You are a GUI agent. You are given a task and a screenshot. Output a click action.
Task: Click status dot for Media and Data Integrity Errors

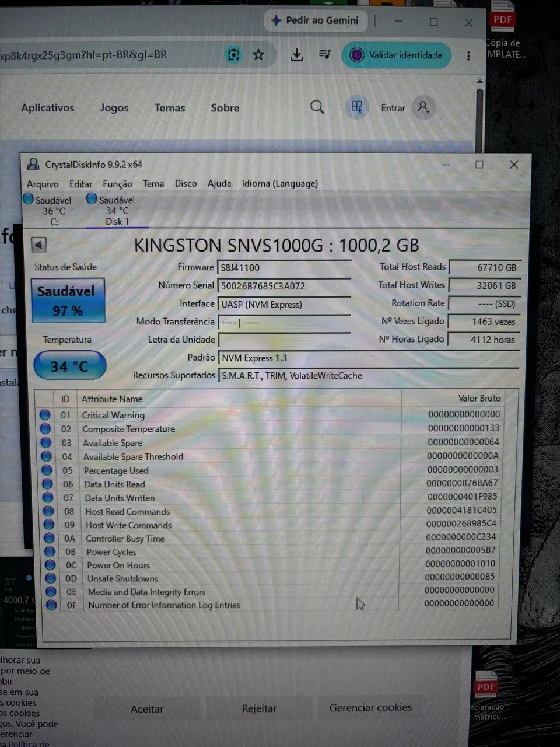[x=51, y=592]
